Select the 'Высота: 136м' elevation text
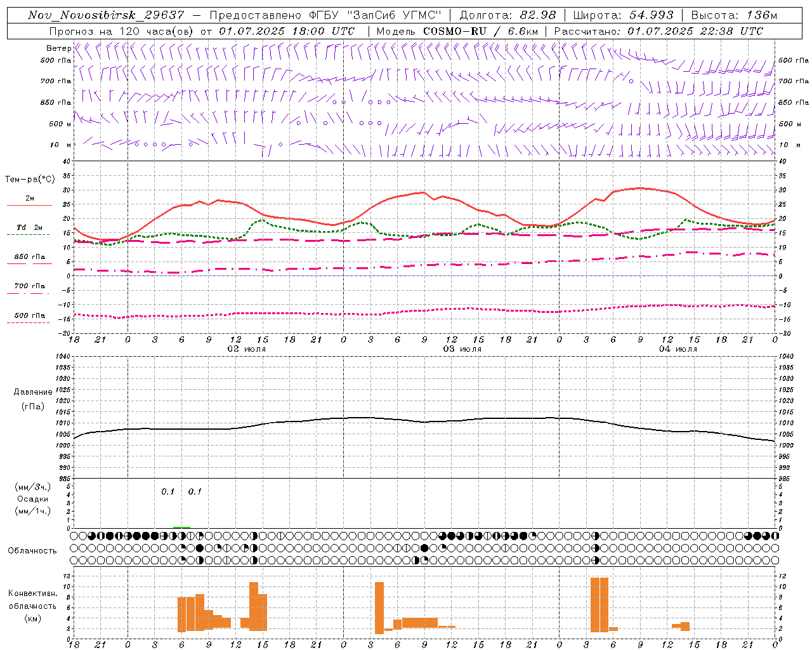The image size is (812, 650). (x=733, y=15)
